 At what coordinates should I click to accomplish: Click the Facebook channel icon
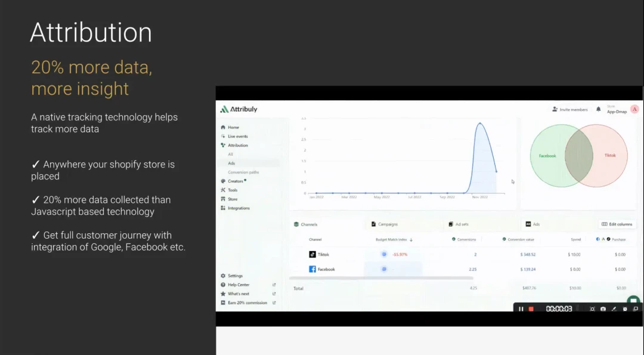(x=312, y=269)
